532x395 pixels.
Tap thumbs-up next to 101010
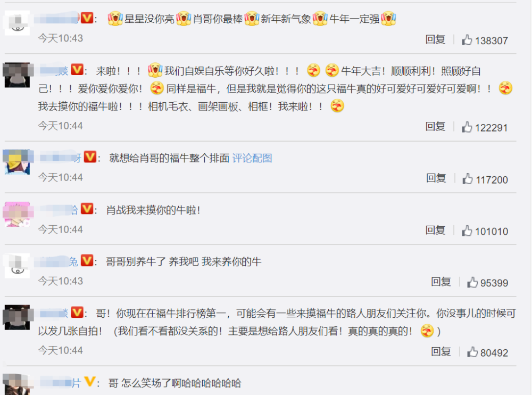467,231
